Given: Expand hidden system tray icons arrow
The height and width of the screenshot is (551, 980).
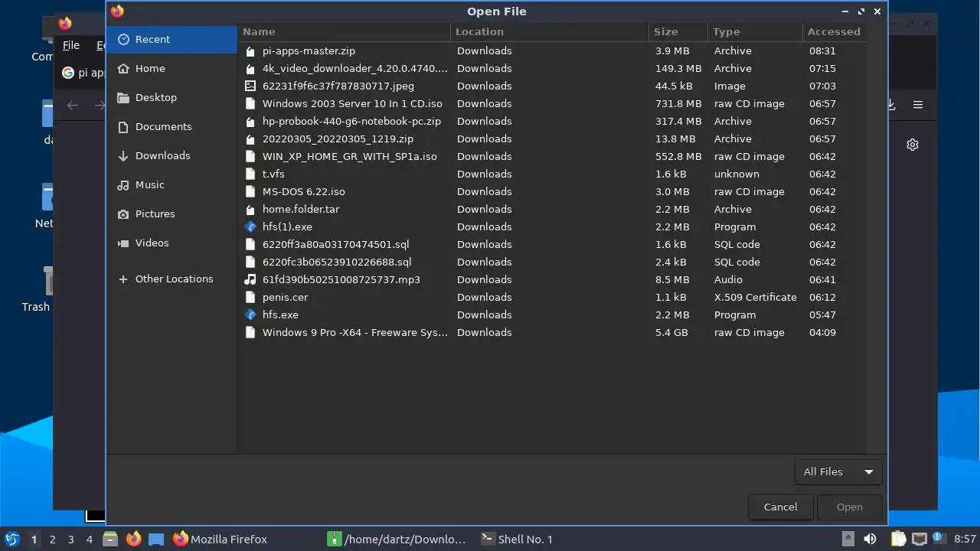Looking at the screenshot, I should [x=848, y=539].
